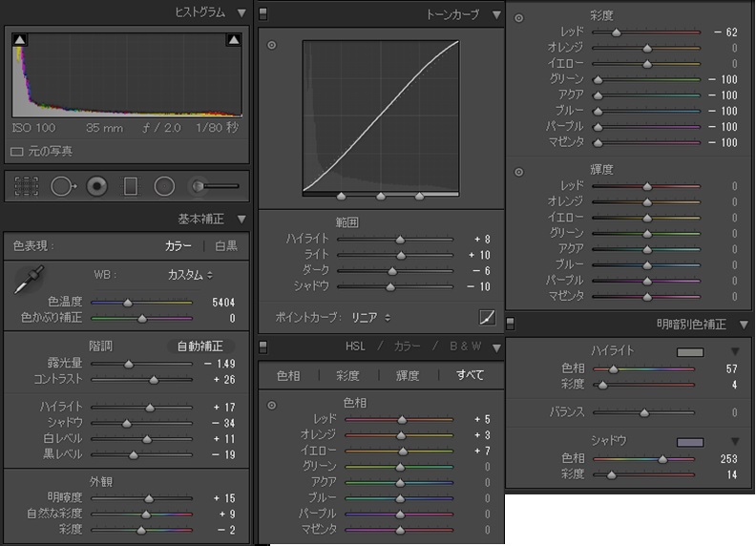The width and height of the screenshot is (756, 546).
Task: Toggle the 元の写真 original photo checkbox
Action: click(17, 152)
